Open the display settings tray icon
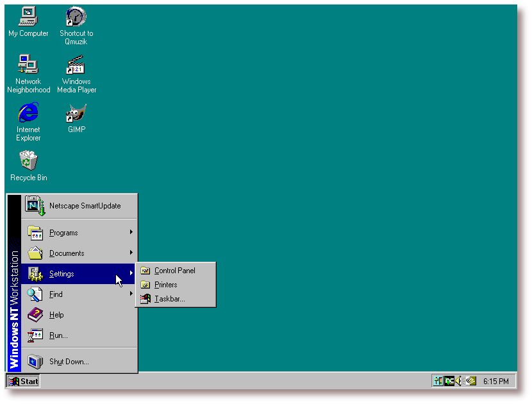 pyautogui.click(x=438, y=380)
